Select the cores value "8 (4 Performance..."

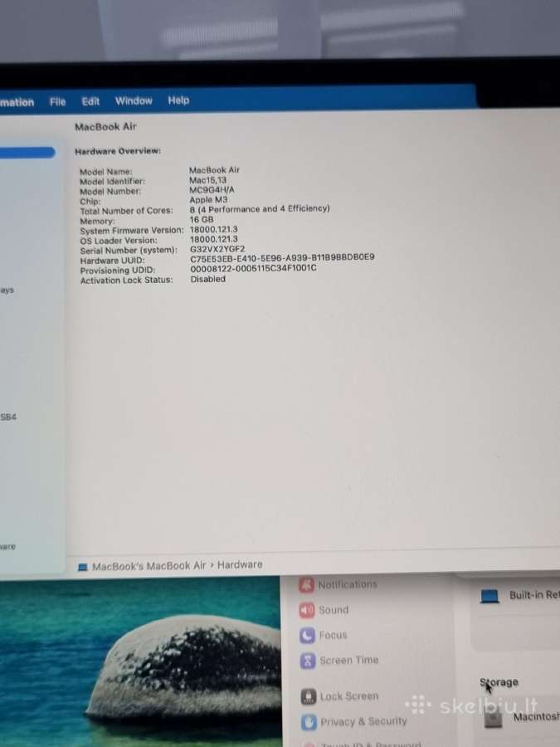(x=260, y=208)
